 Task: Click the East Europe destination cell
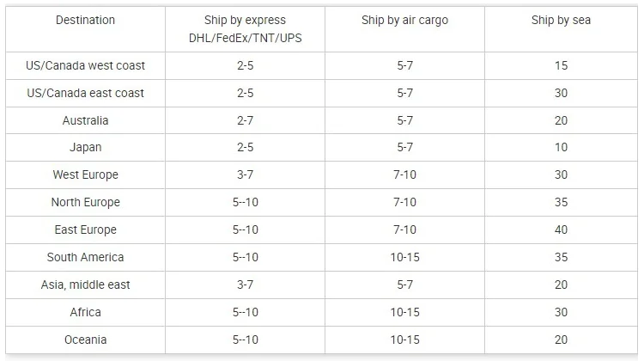coord(86,229)
